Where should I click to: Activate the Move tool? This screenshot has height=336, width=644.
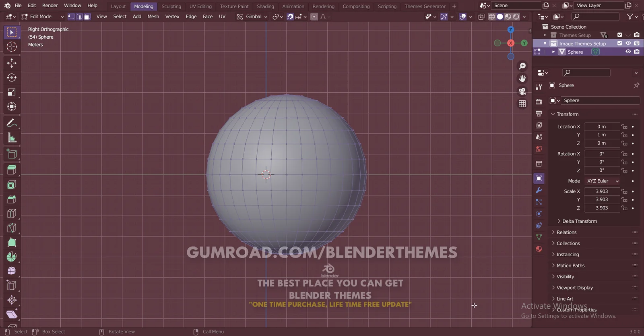[x=12, y=63]
